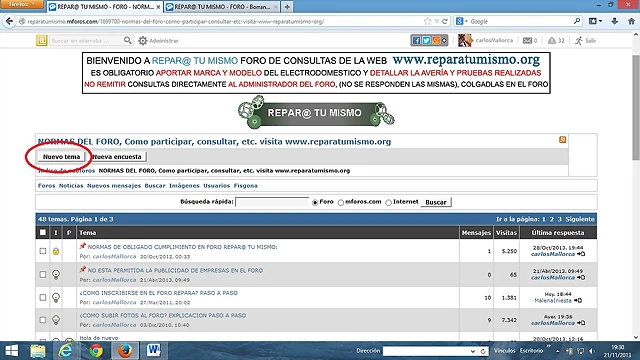640x360 pixels.
Task: Expand the social share options arrow
Action: tap(444, 40)
